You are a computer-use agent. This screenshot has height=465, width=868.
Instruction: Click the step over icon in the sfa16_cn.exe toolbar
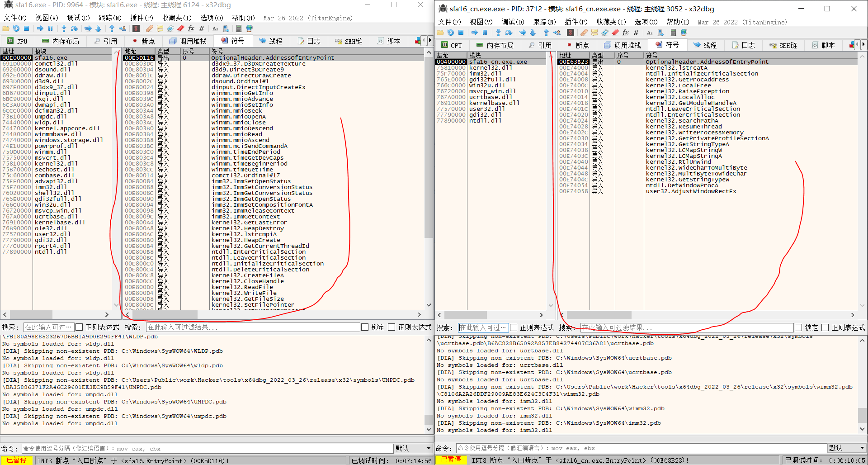509,33
